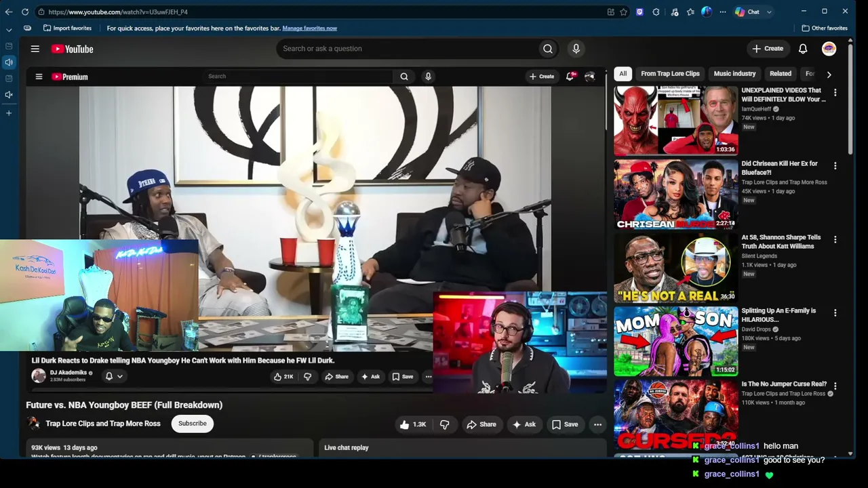Click the in-video Save button near 21K
868x488 pixels.
(x=403, y=377)
